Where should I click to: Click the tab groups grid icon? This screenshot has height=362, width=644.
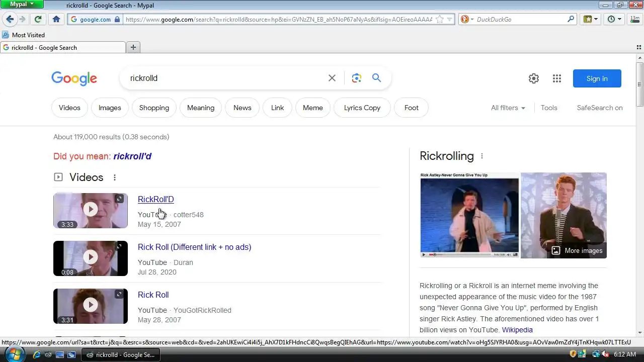pyautogui.click(x=638, y=47)
